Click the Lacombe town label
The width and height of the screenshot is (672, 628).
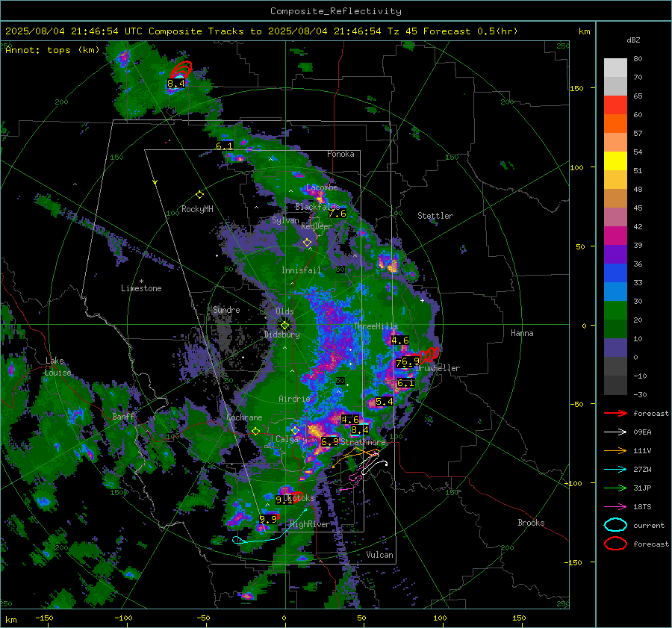[x=322, y=187]
